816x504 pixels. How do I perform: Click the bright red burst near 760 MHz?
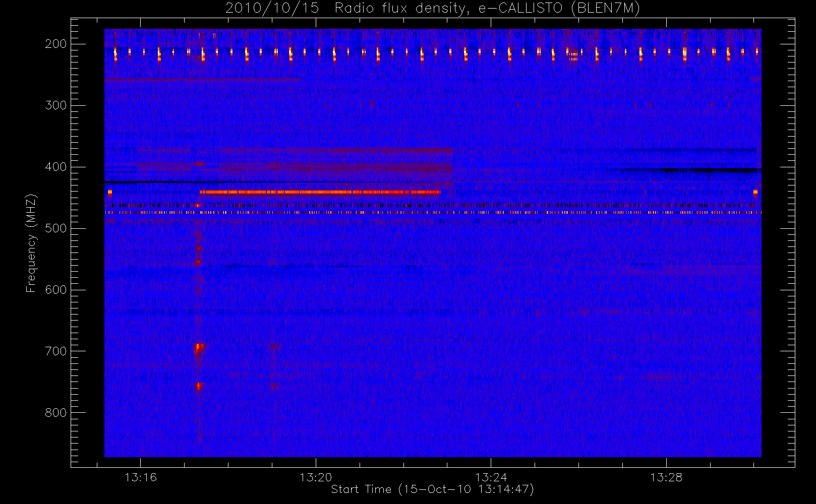199,386
